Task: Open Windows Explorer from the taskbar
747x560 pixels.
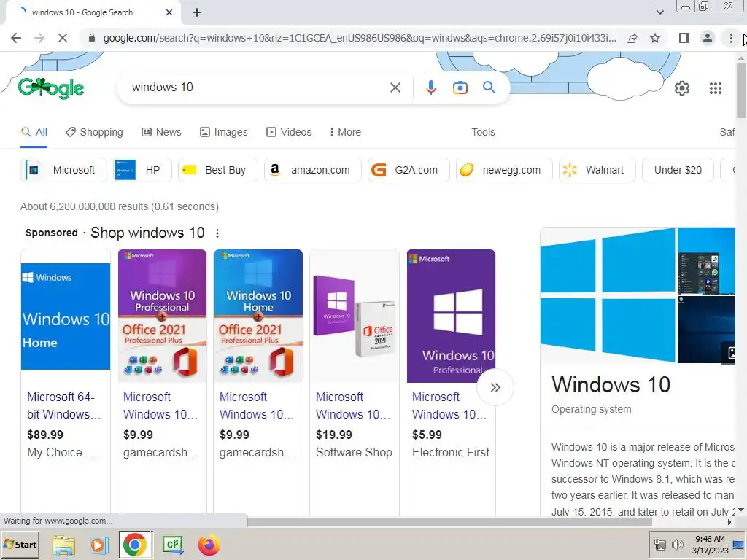Action: click(63, 545)
